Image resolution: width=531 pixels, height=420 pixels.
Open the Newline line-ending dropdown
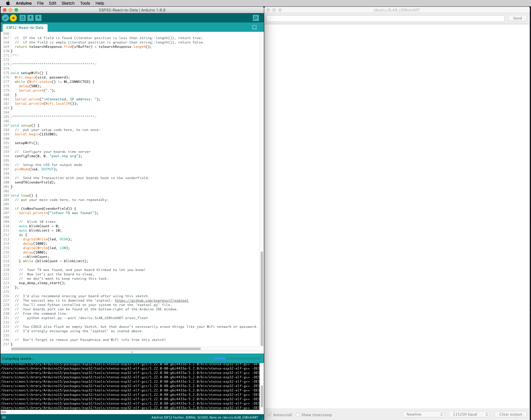coord(423,414)
